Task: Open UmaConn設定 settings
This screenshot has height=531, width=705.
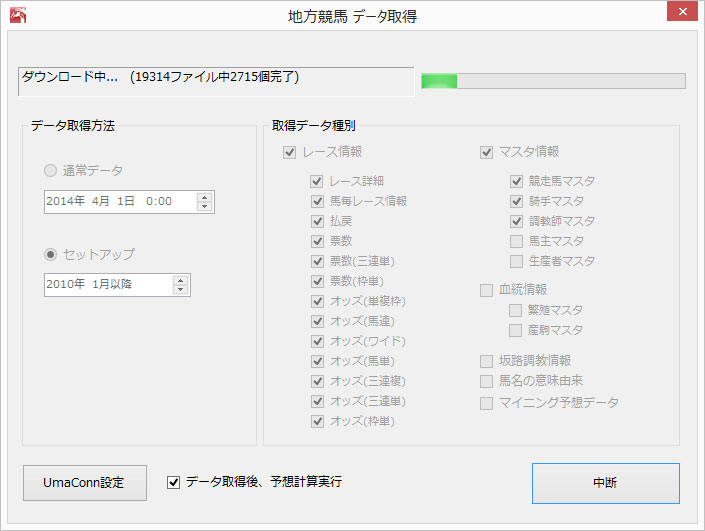Action: tap(85, 482)
